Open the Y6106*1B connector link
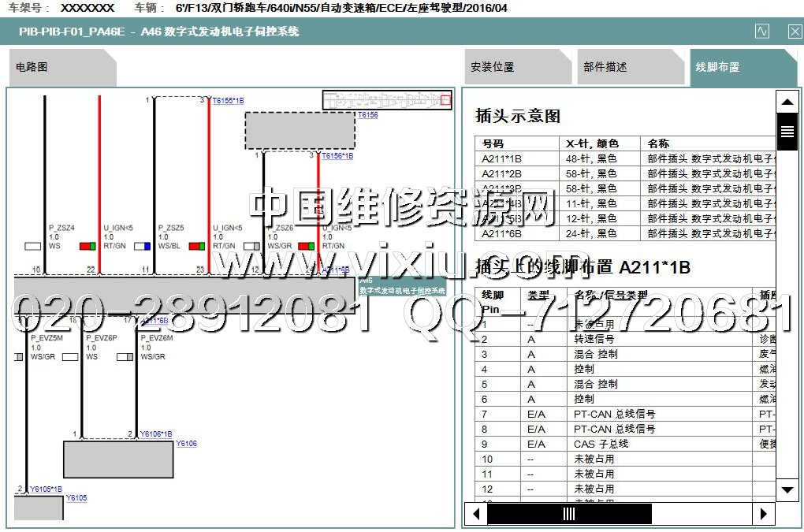 click(x=155, y=433)
